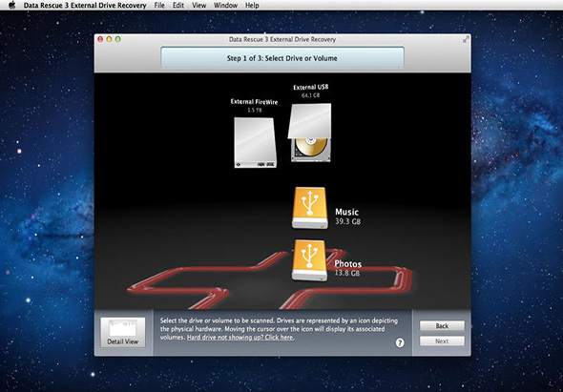Click the 'Step 1 of 3: Select Drive or Volume' banner

pyautogui.click(x=282, y=58)
